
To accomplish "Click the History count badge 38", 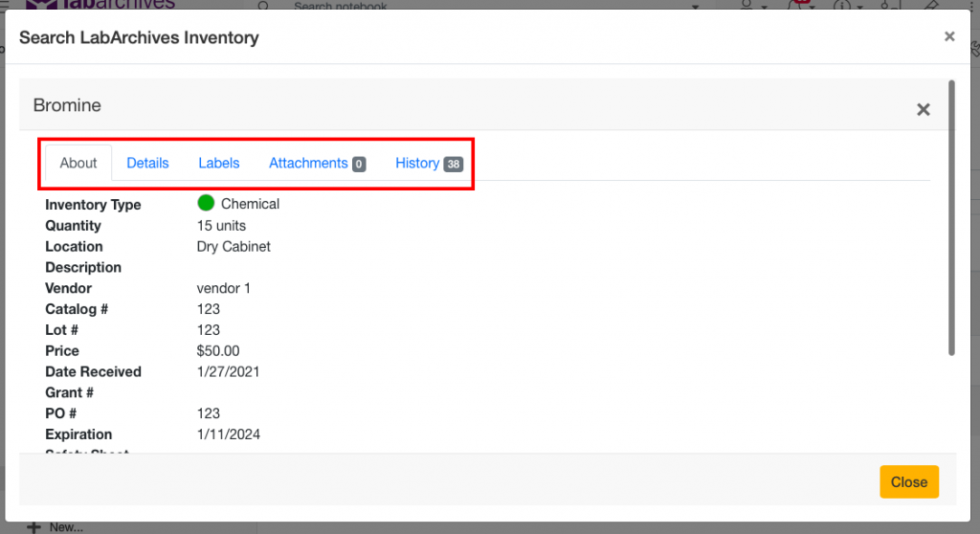I will (453, 164).
